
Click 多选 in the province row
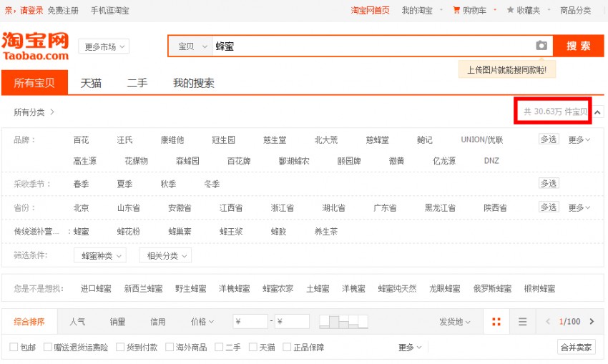point(549,207)
